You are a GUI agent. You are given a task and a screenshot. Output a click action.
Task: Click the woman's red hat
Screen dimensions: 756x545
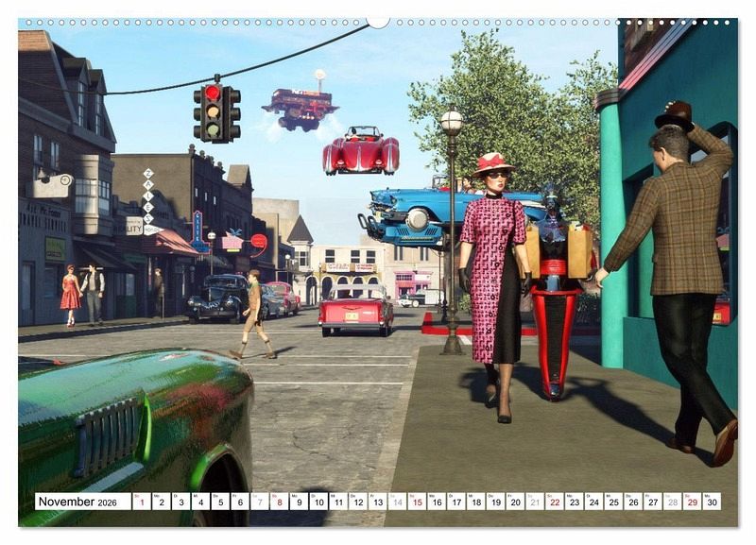click(493, 164)
